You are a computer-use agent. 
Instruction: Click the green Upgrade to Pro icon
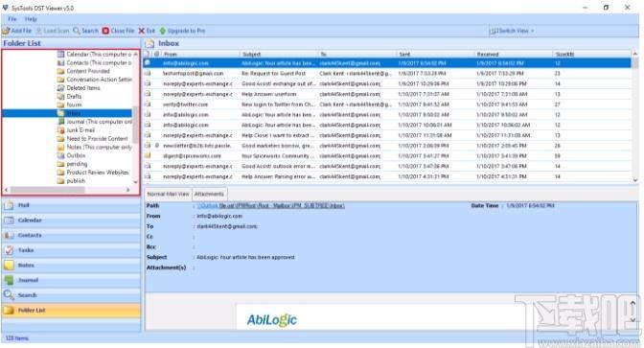click(x=163, y=31)
